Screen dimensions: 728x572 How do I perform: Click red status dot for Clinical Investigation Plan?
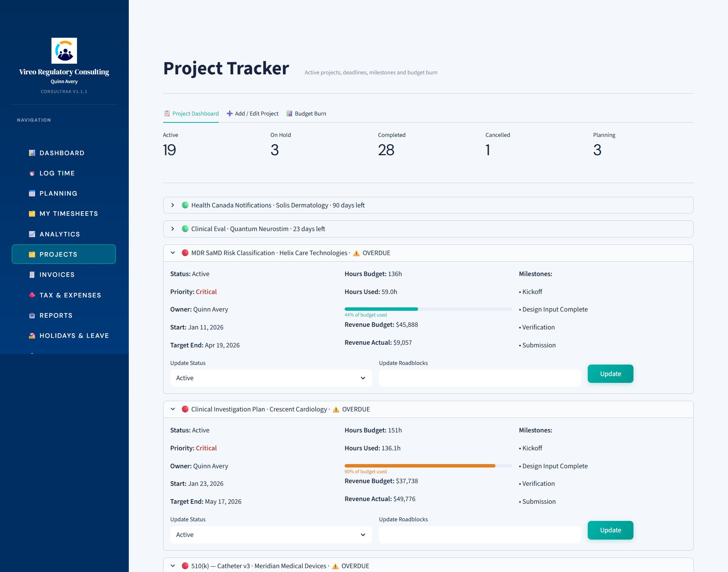point(185,409)
